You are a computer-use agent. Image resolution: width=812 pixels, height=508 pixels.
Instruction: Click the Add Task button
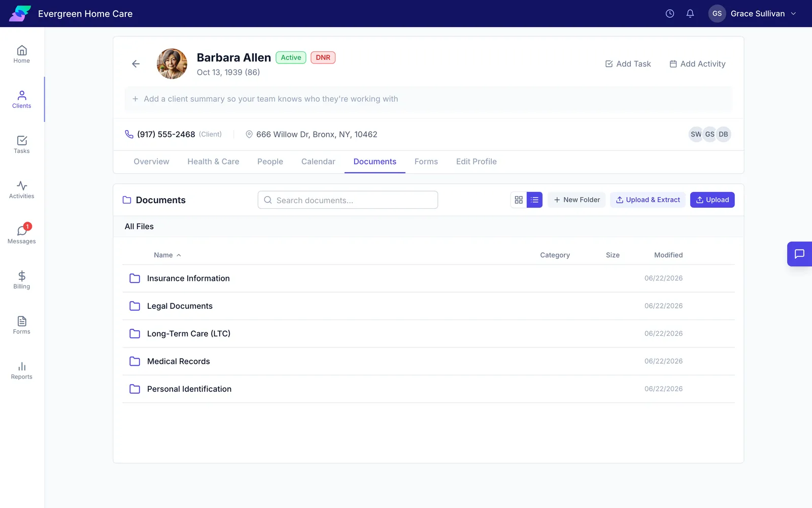(628, 64)
